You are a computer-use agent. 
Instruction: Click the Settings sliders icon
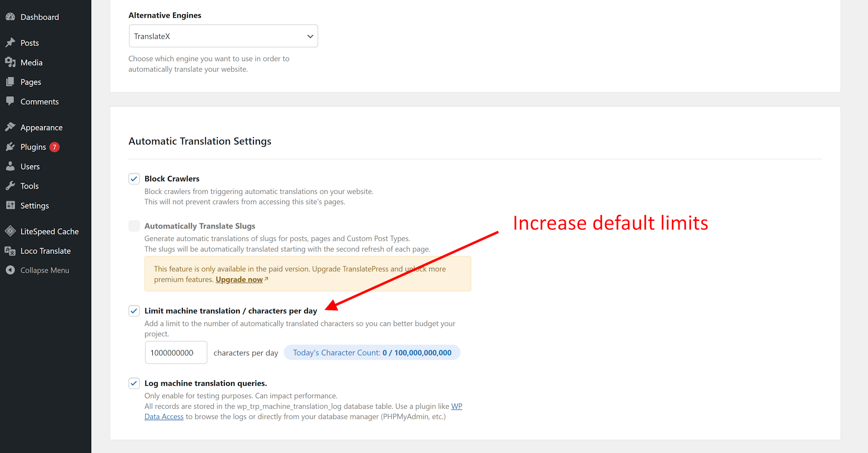[x=10, y=205]
